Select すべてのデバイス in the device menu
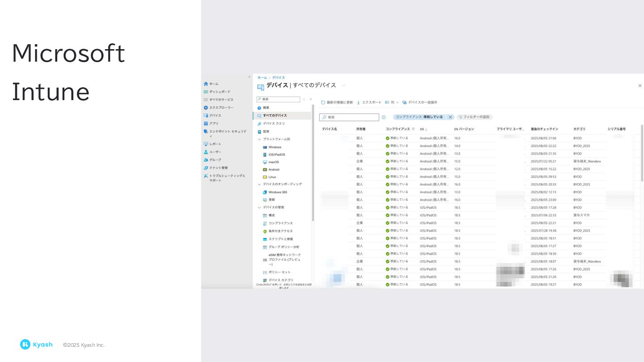The height and width of the screenshot is (362, 644). click(282, 115)
